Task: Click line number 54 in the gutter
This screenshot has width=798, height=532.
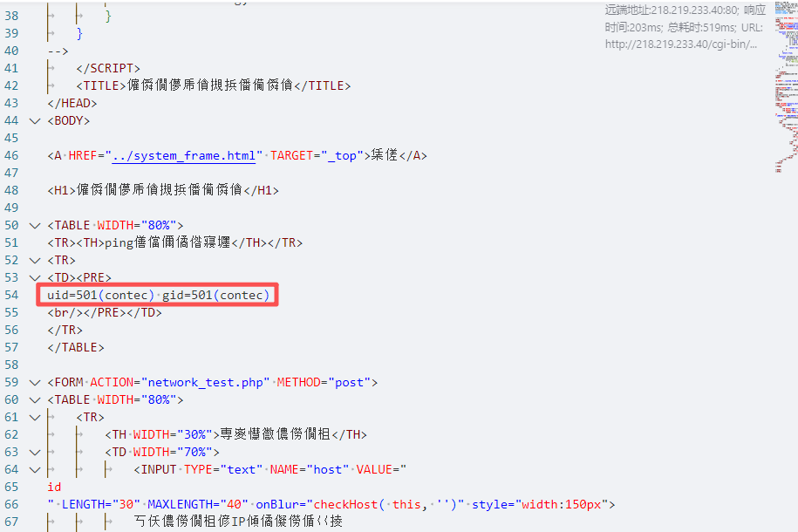Action: [x=11, y=296]
